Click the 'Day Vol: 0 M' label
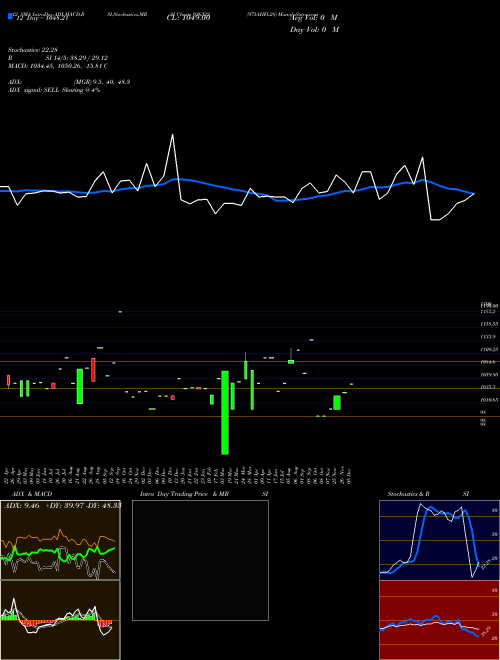The width and height of the screenshot is (500, 660). (314, 29)
